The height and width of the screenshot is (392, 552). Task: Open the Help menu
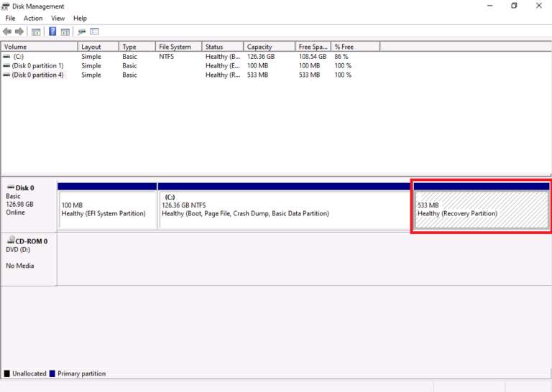[x=80, y=18]
